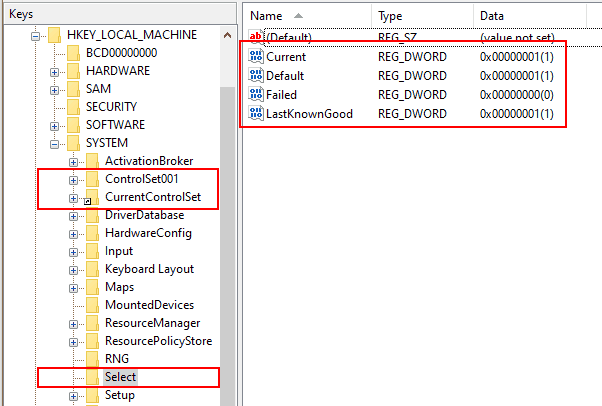
Task: Click the LastKnownGood DWORD value icon
Action: pyautogui.click(x=256, y=113)
